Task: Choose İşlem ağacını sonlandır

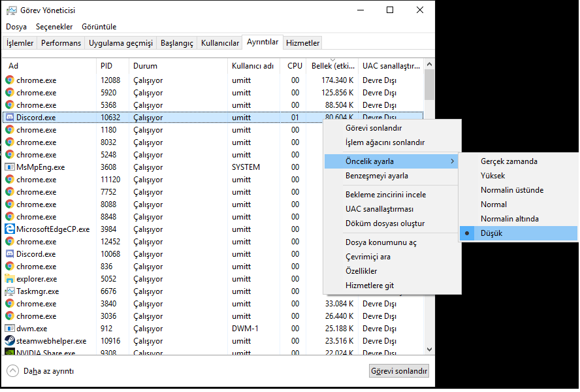Action: pos(392,142)
